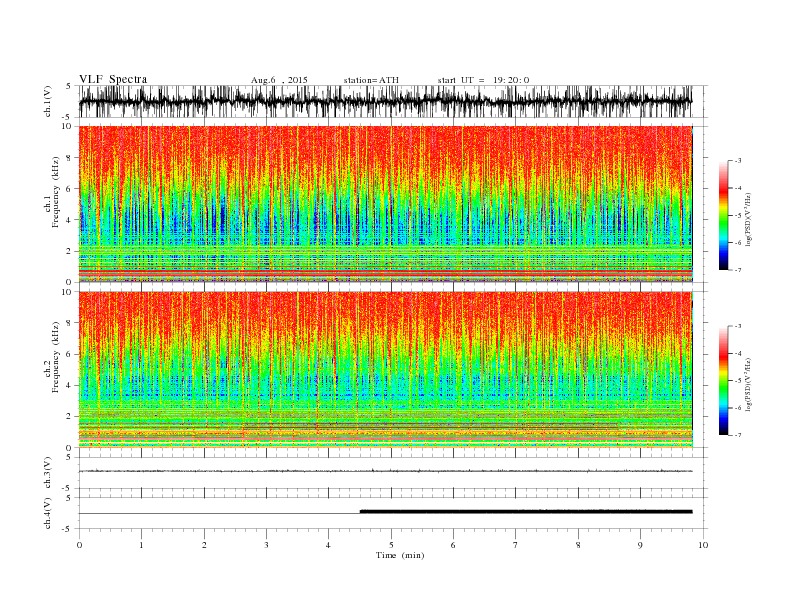The width and height of the screenshot is (792, 612).
Task: Click the "ch.3(V)" axis label
Action: (x=48, y=473)
